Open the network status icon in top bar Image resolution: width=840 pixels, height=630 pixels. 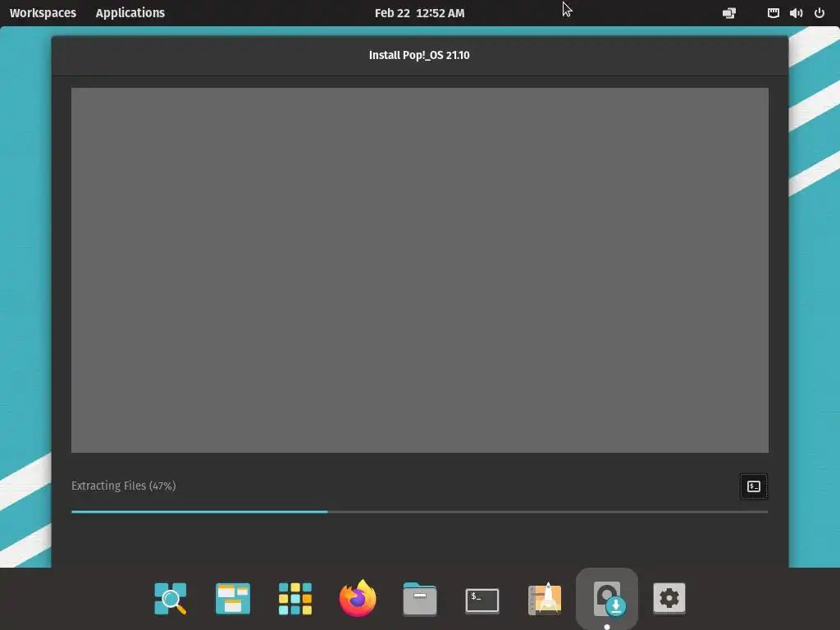point(773,13)
